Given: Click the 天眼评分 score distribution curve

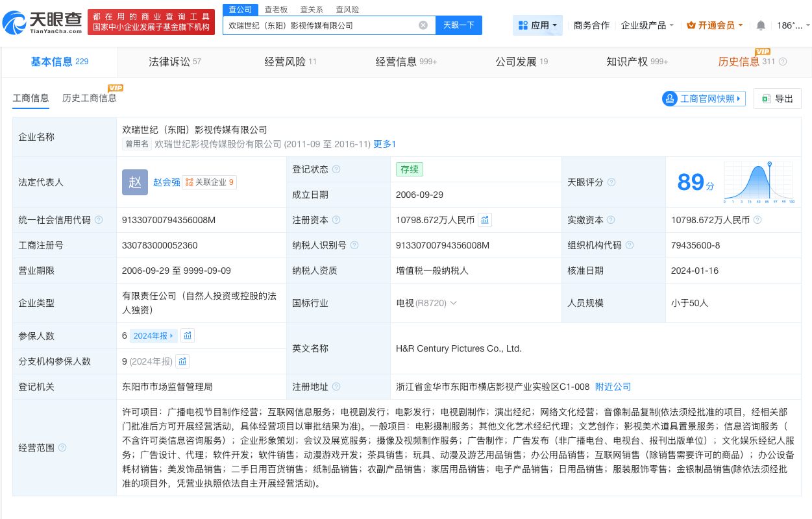Looking at the screenshot, I should click(758, 182).
